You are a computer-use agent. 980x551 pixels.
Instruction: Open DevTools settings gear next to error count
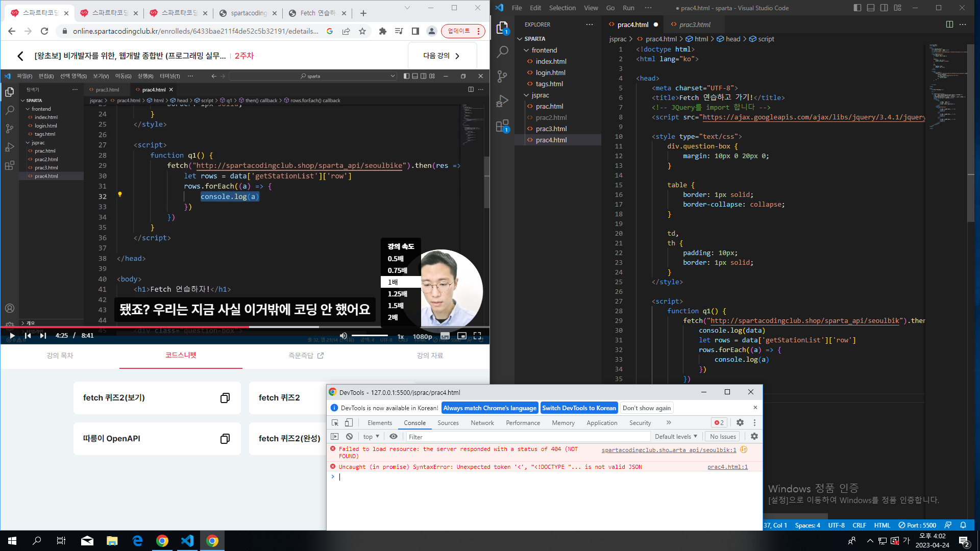coord(740,423)
